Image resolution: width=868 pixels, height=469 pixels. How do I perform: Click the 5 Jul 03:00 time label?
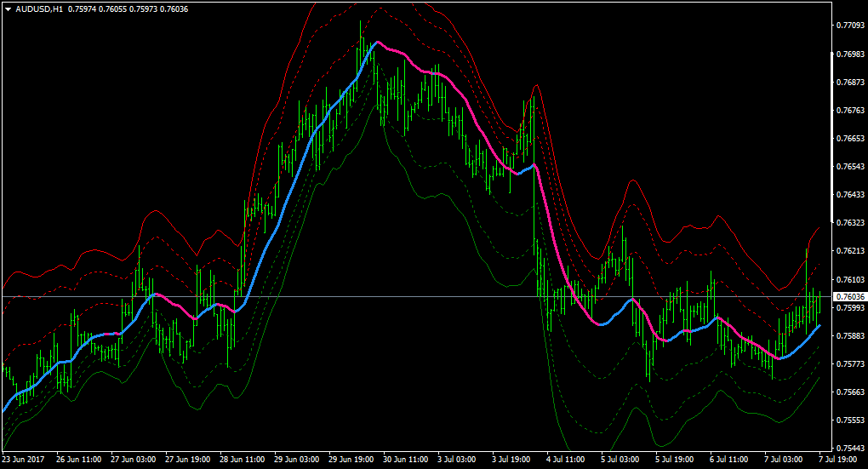click(620, 460)
